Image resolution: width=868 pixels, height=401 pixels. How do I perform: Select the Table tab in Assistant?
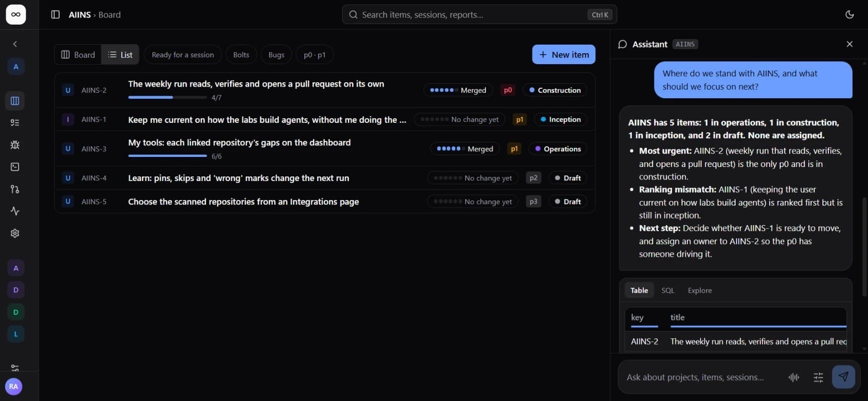coord(639,290)
